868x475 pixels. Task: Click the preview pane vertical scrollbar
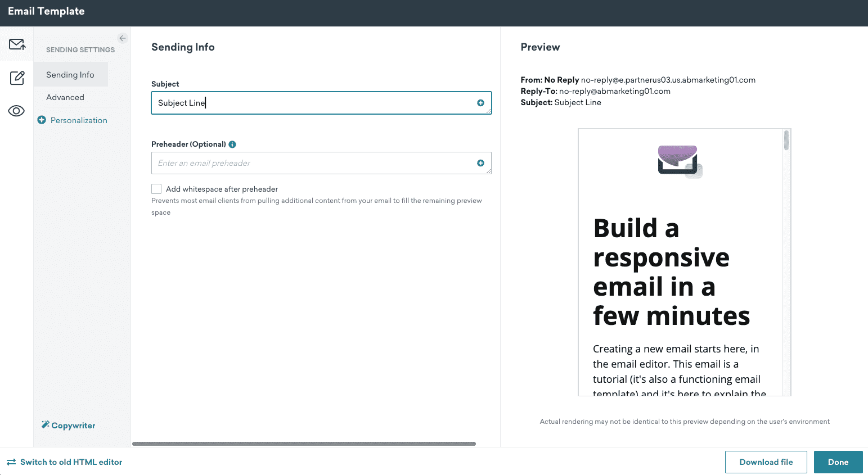pyautogui.click(x=786, y=140)
